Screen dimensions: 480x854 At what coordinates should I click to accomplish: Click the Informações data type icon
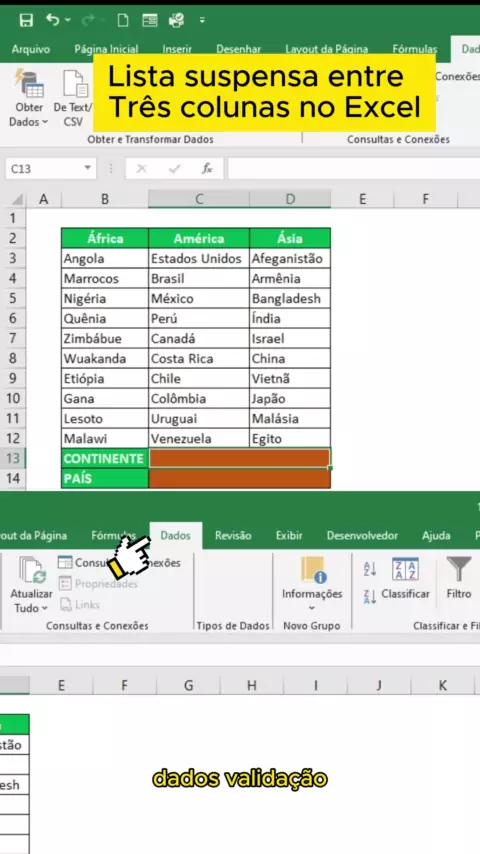tap(313, 570)
